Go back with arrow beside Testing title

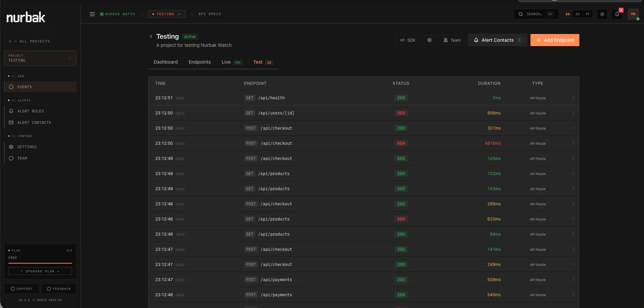(151, 36)
